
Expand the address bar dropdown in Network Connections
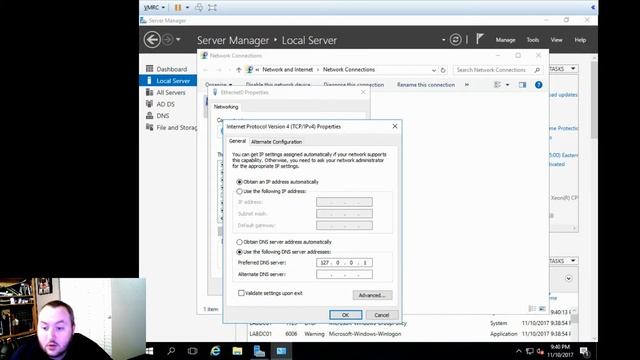[x=433, y=70]
